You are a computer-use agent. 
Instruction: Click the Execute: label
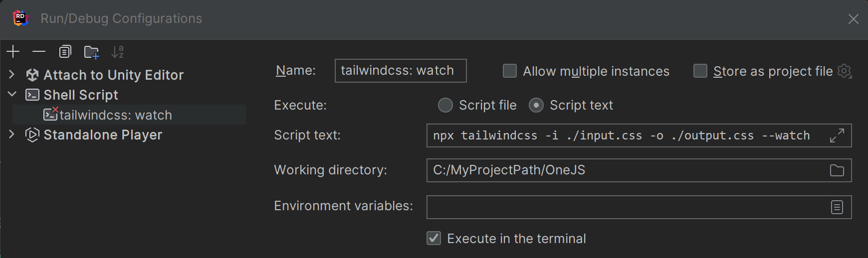pos(300,106)
